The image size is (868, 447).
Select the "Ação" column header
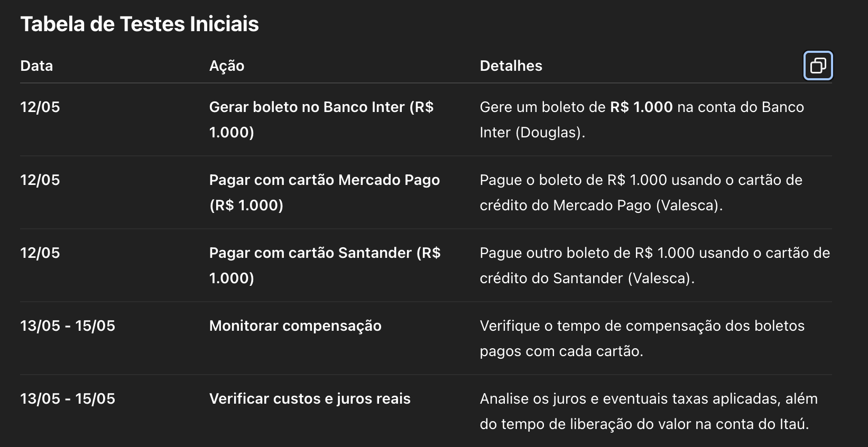227,66
